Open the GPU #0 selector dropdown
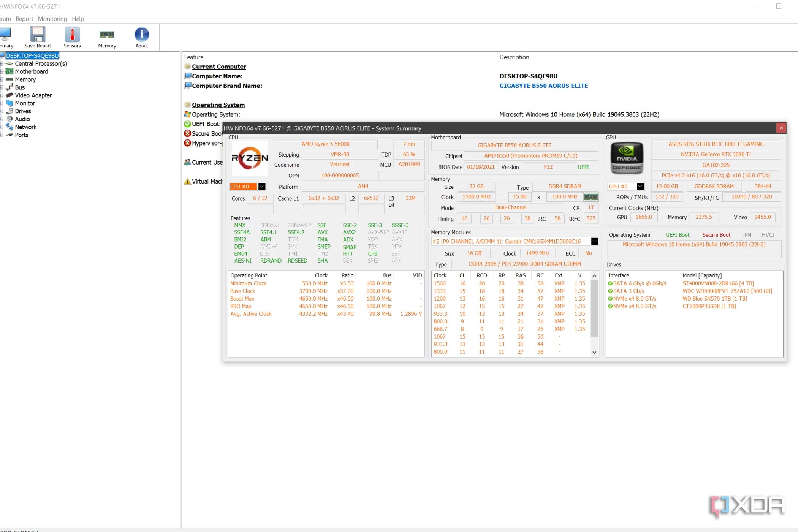 click(x=640, y=187)
